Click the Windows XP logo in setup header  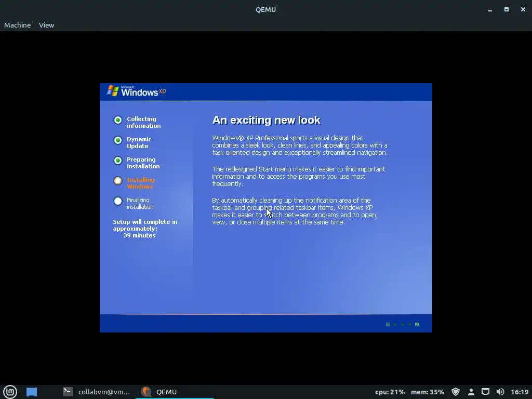[137, 91]
